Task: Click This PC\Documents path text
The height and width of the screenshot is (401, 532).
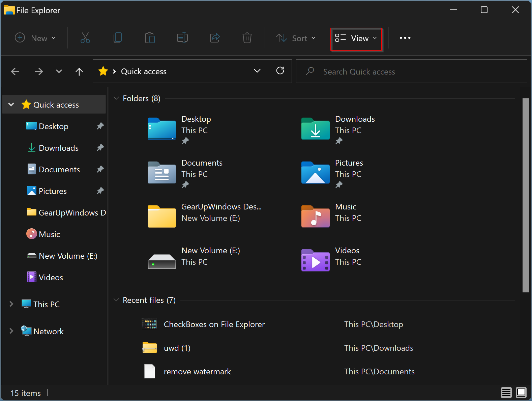Action: click(379, 371)
